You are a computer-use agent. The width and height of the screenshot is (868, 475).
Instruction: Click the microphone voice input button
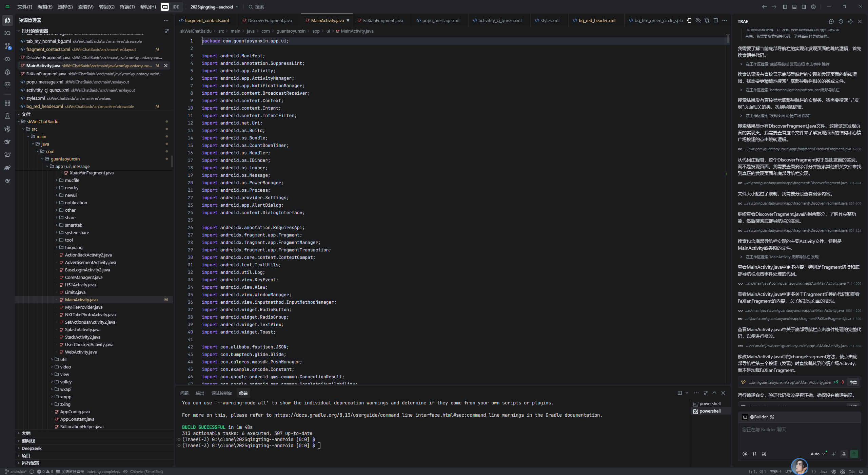point(844,454)
